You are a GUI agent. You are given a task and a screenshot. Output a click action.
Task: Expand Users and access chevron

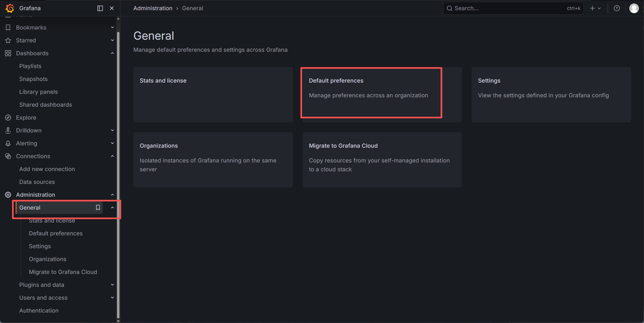112,298
